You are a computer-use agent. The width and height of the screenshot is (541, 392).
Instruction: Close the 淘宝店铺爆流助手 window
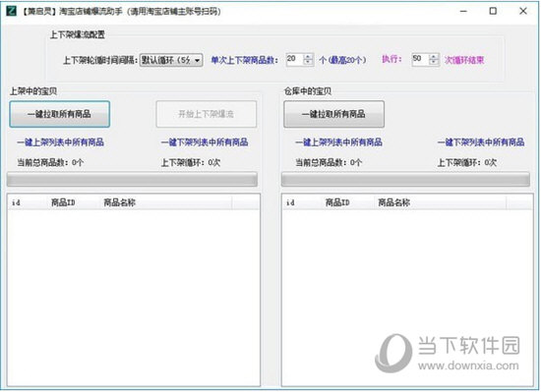point(523,11)
